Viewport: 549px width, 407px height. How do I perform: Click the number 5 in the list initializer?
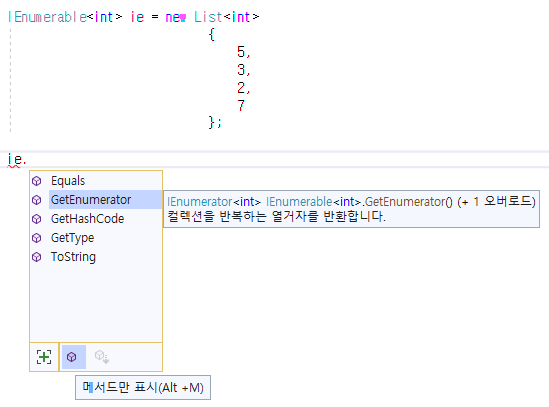tap(241, 52)
